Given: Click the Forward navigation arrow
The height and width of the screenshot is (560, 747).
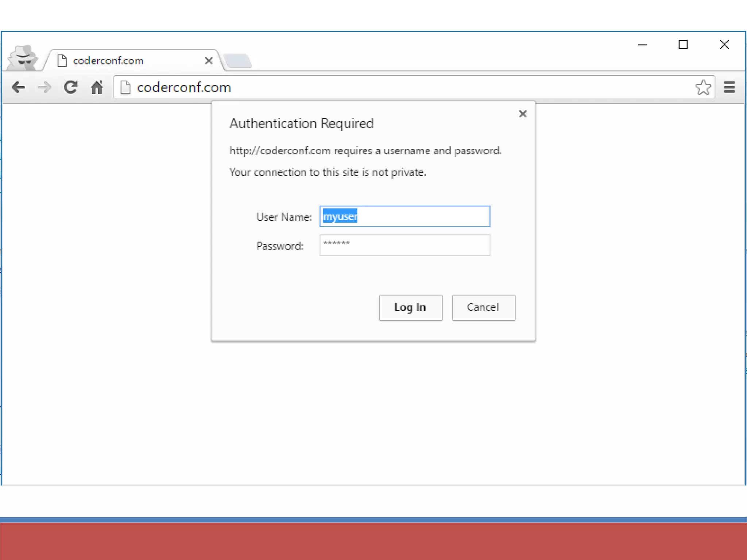Looking at the screenshot, I should [x=44, y=87].
